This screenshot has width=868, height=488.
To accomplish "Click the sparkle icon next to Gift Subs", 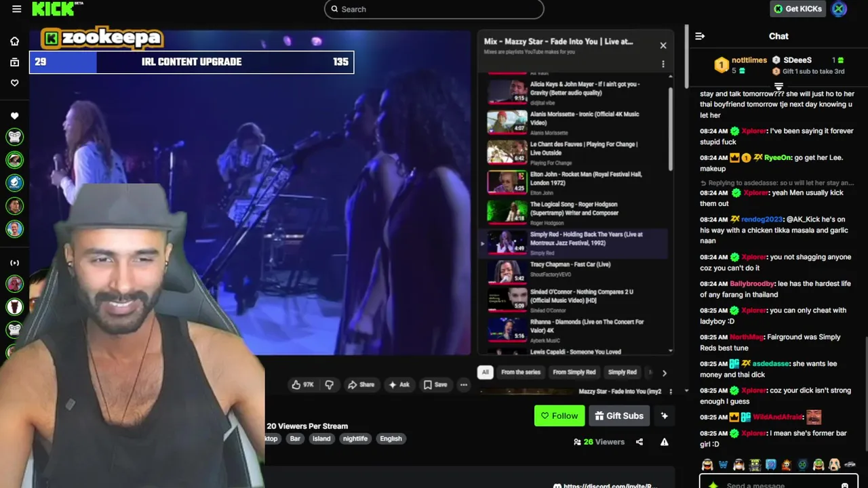I will tap(665, 415).
